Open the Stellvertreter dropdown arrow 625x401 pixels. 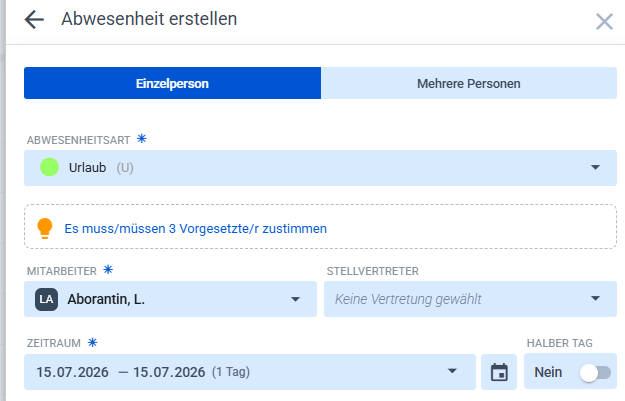595,299
